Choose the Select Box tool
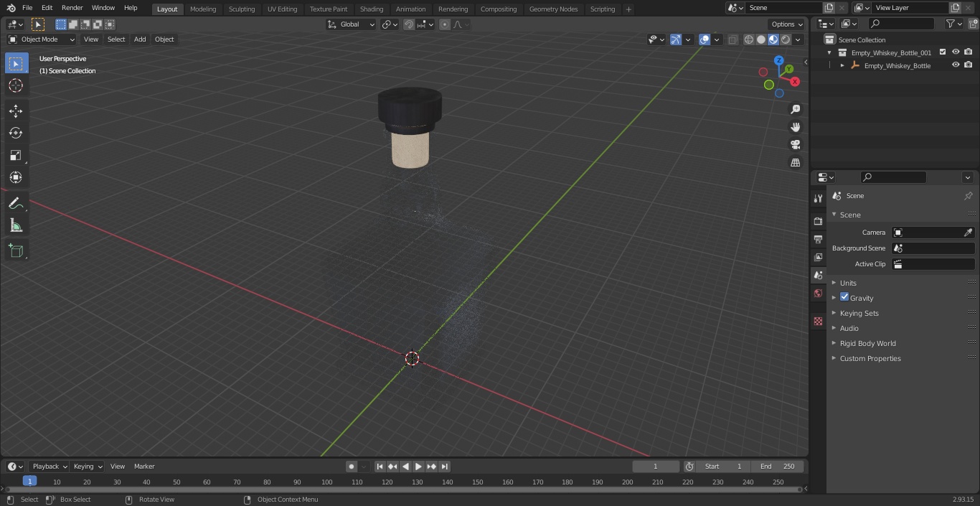980x506 pixels. [x=16, y=63]
